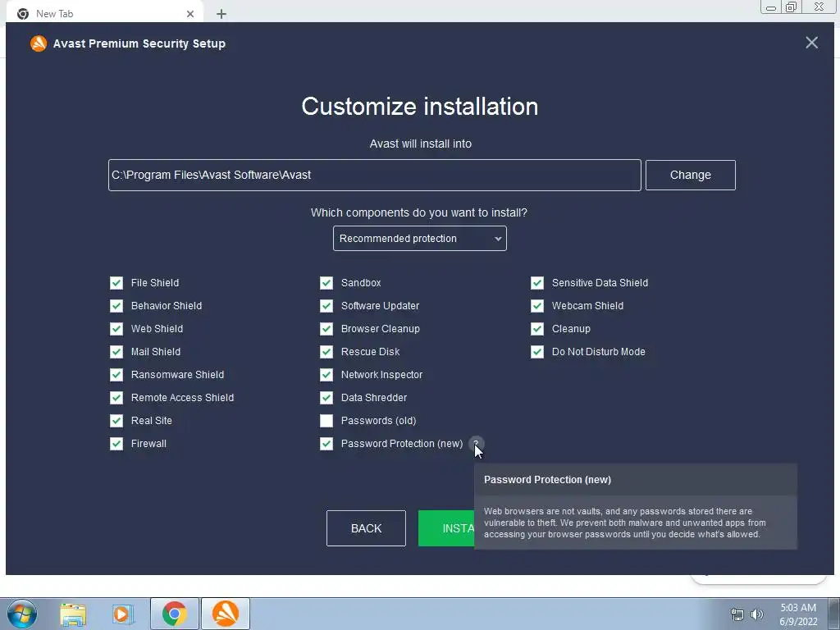Switch to Chrome in the taskbar

point(175,614)
